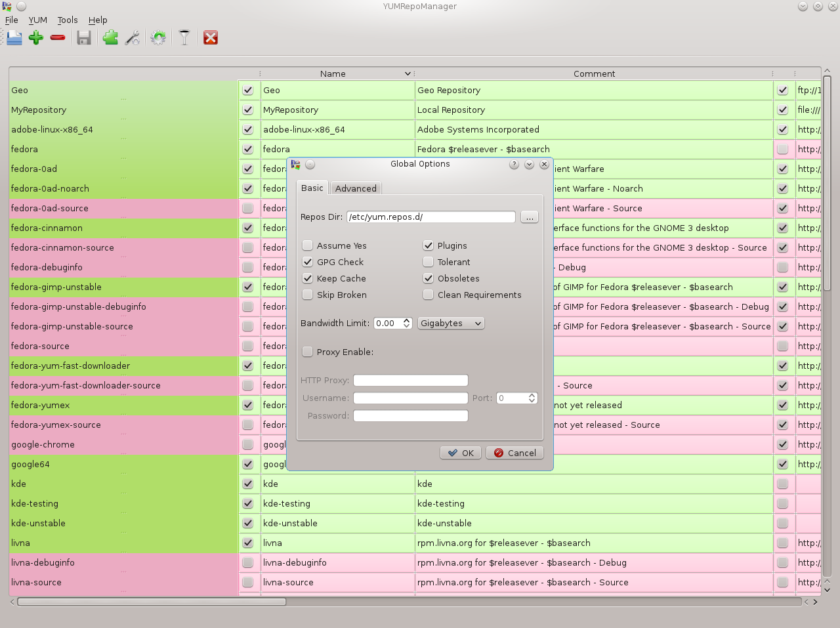840x628 pixels.
Task: Check the enabled box for livna-debuginfo row
Action: (247, 562)
